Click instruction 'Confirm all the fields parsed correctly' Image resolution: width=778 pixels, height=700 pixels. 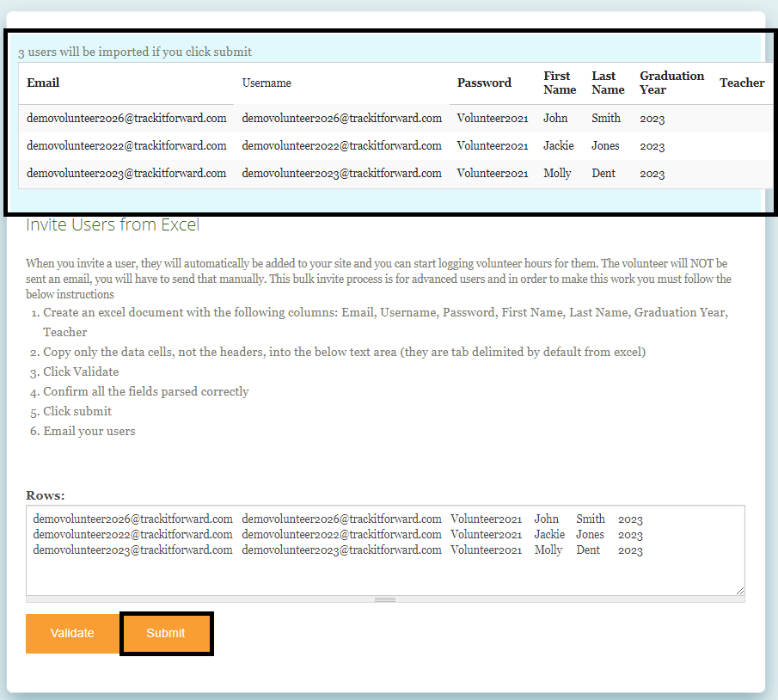pos(146,391)
